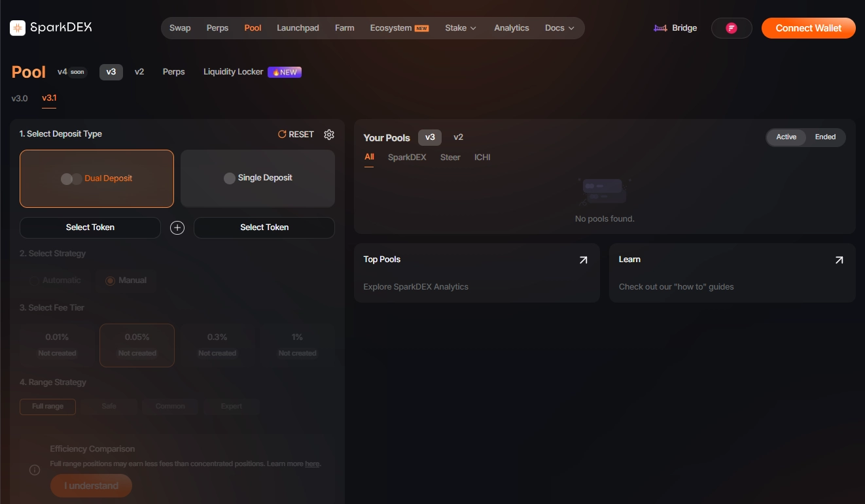Screen dimensions: 865x504
Task: Expand the Stake dropdown menu
Action: 461,28
